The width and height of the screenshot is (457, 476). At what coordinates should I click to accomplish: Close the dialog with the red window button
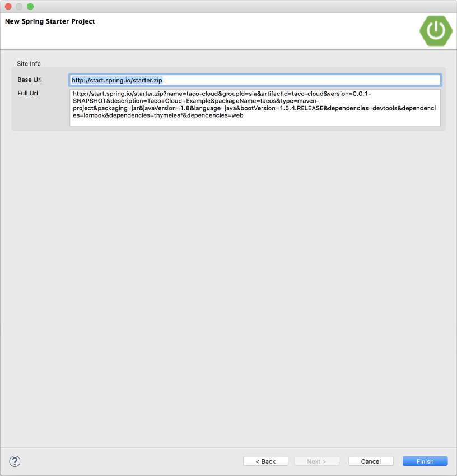point(8,6)
